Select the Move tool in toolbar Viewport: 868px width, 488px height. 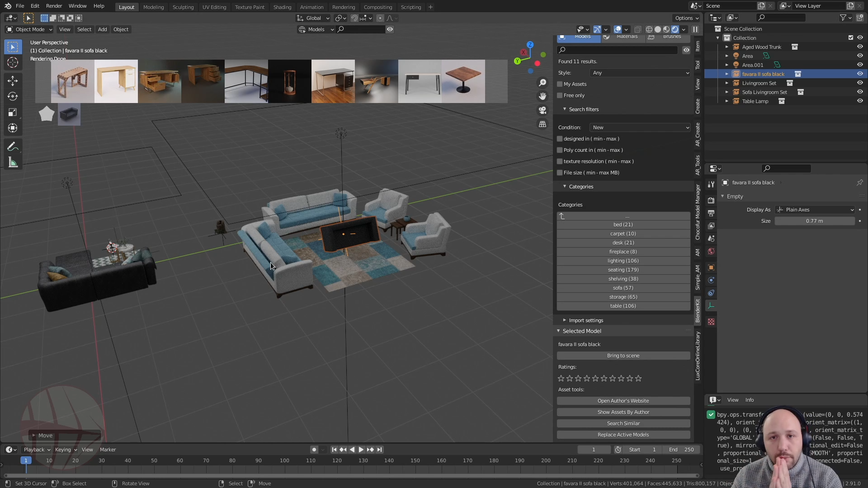pyautogui.click(x=13, y=81)
